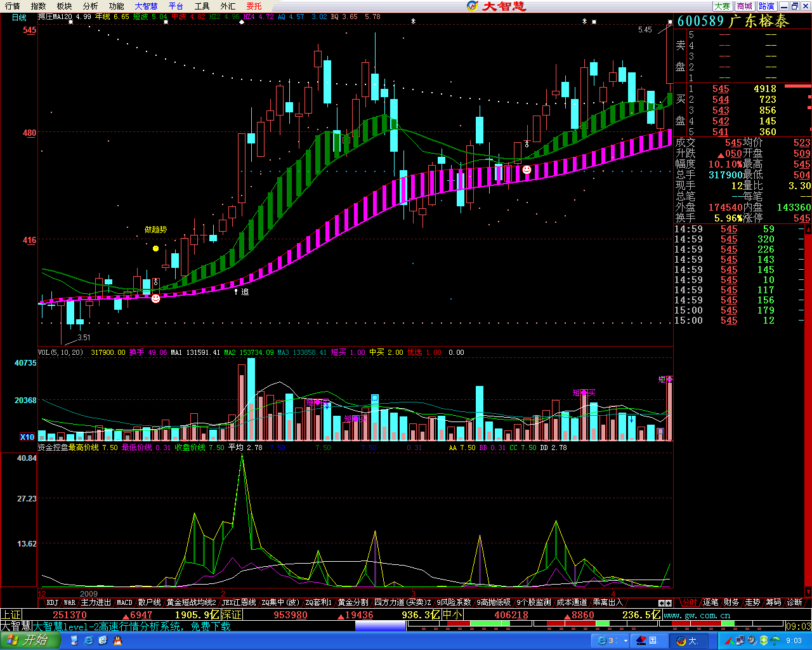Select the 9高抛低吸 indicator tab

[494, 602]
